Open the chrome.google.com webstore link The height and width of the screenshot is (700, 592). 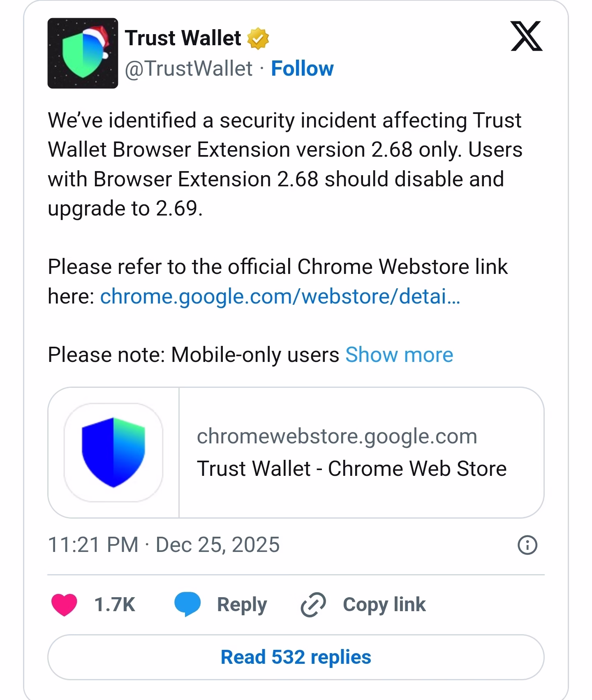point(281,297)
